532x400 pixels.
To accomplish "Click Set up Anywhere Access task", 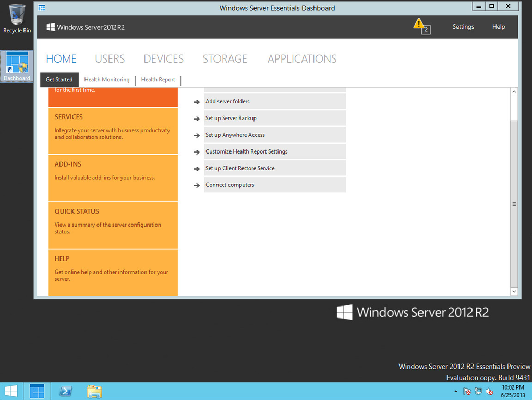I will pos(275,135).
